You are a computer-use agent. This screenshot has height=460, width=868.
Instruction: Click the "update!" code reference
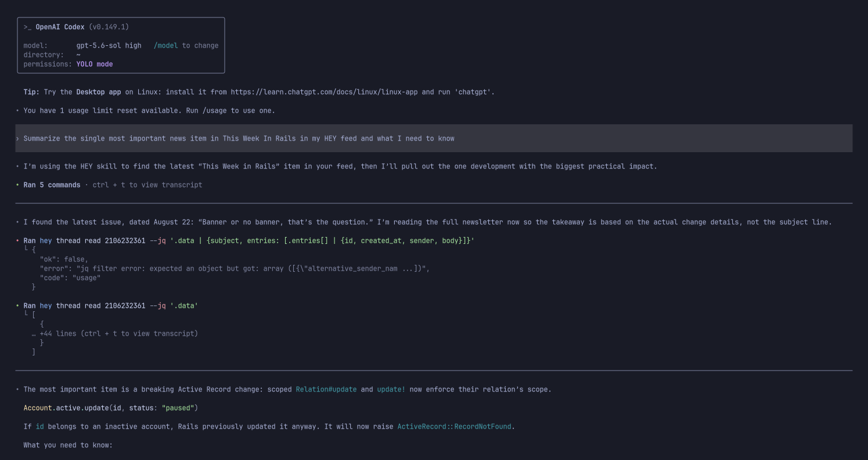[x=391, y=390]
